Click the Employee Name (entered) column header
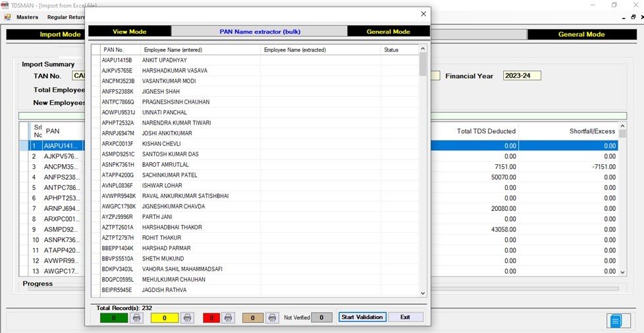644x333 pixels. coord(200,49)
